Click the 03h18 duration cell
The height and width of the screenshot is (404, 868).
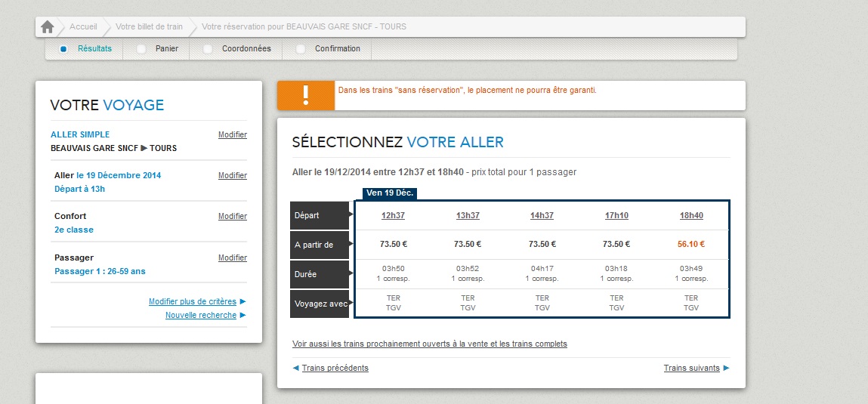click(x=616, y=273)
